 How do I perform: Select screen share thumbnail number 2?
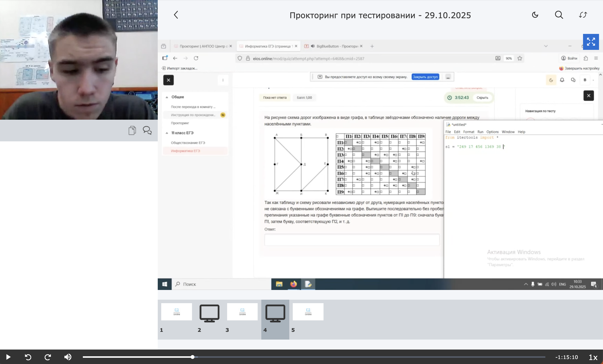point(209,313)
